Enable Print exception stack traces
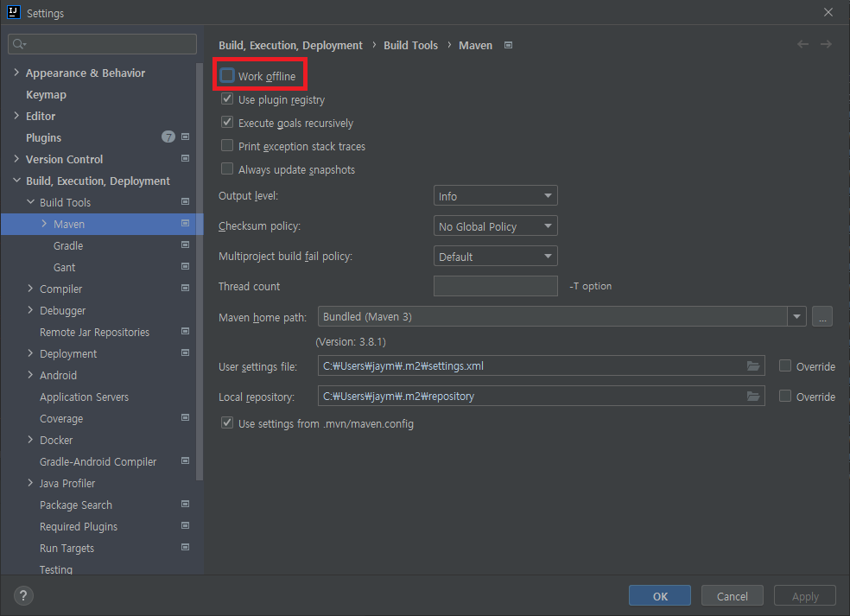The image size is (850, 616). coord(227,146)
